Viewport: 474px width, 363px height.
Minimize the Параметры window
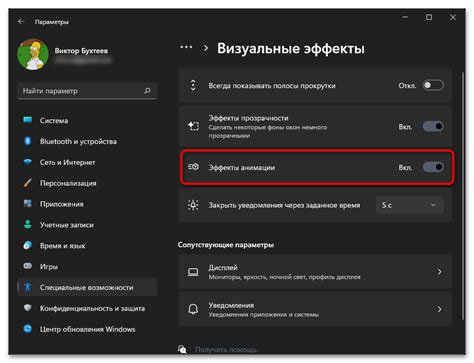click(x=405, y=17)
